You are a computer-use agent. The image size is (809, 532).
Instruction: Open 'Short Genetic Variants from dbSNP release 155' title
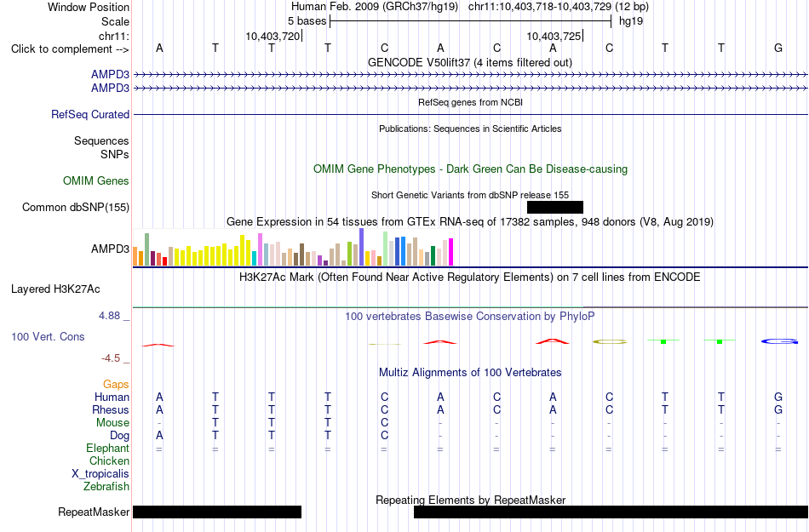(x=470, y=195)
